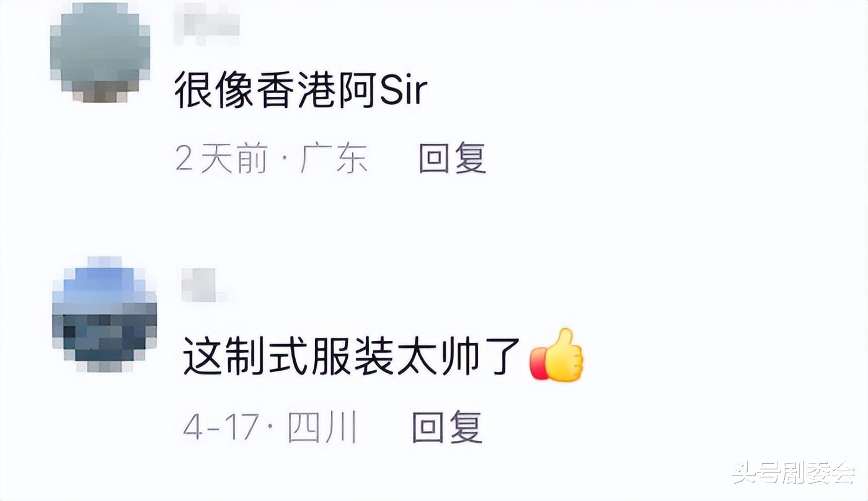Viewport: 868px width, 501px height.
Task: Click the word 香港 in first comment
Action: click(x=293, y=91)
